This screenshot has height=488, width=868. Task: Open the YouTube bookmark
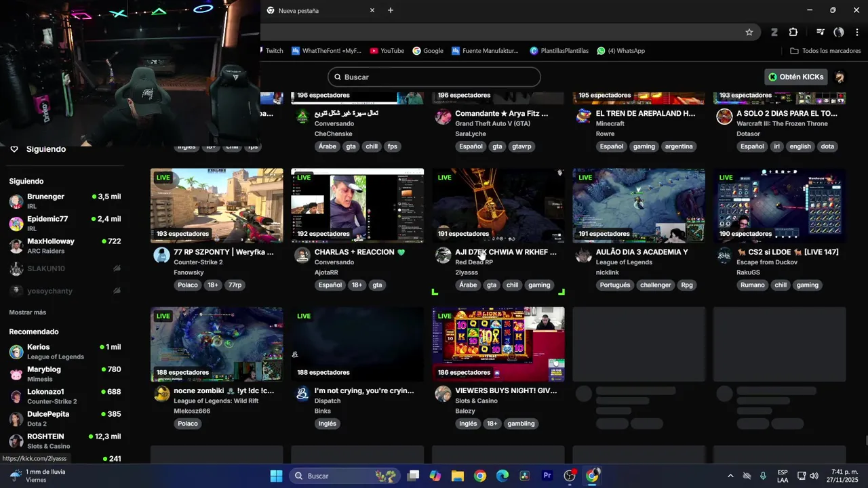pos(387,51)
